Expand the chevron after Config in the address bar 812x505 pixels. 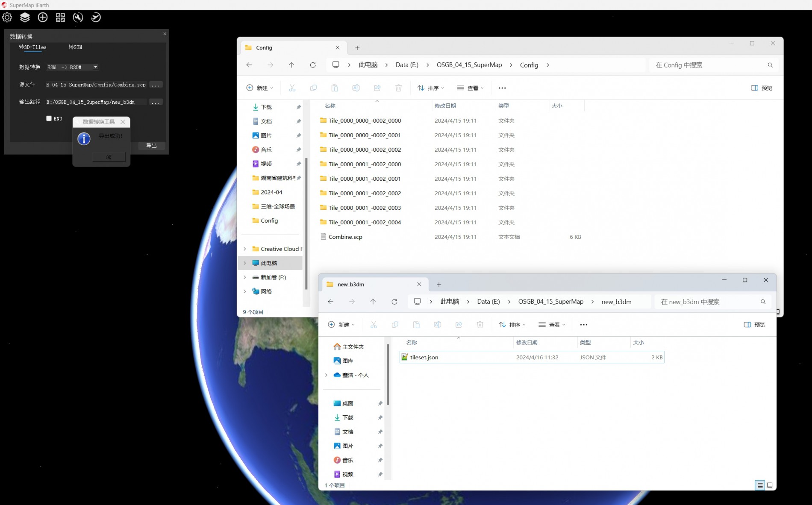point(548,65)
